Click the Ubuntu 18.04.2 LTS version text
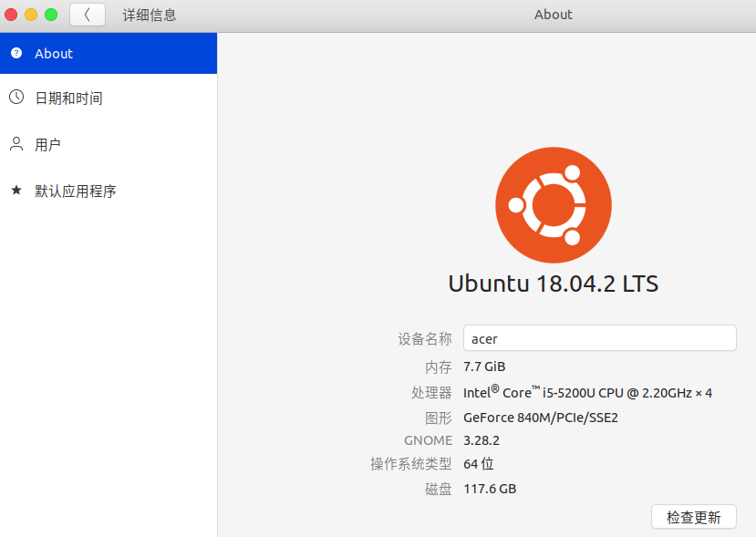Viewport: 756px width, 537px height. click(x=554, y=284)
